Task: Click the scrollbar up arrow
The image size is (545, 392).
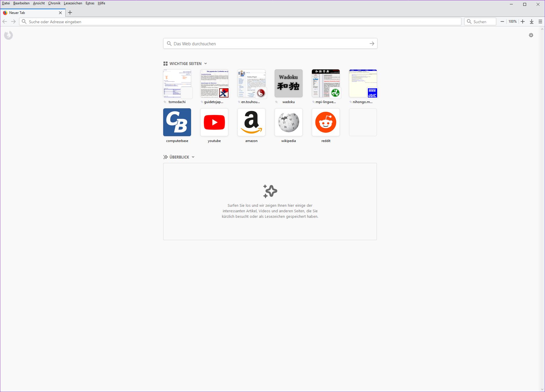Action: 542,29
